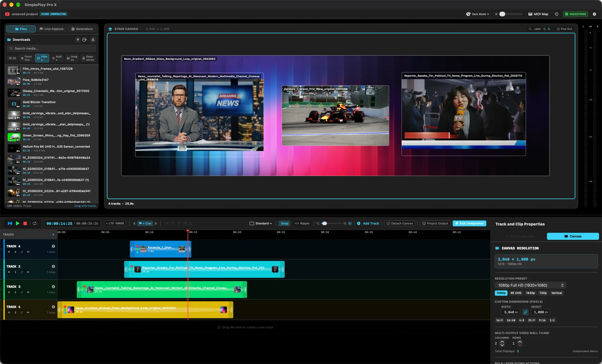Zoom in the timeline with the magnifier icon

[x=345, y=223]
